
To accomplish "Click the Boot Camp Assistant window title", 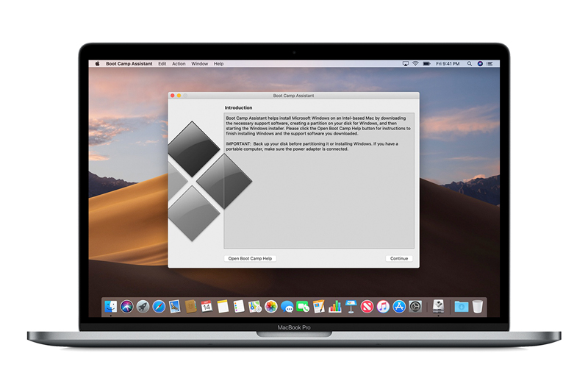I will coord(293,96).
